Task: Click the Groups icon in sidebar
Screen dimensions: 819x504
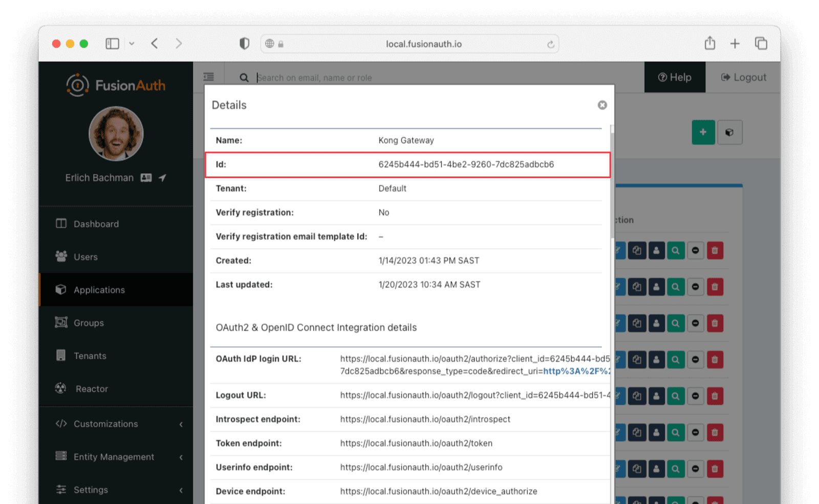Action: [x=61, y=322]
